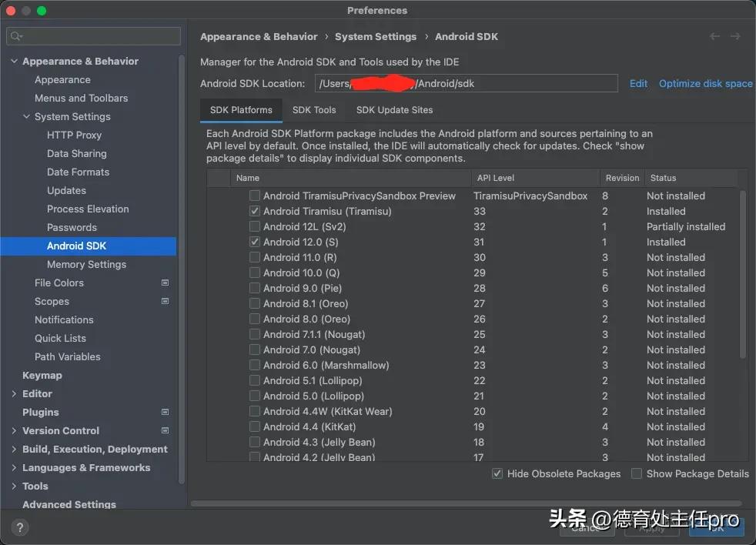
Task: Open the Scopes panel icon
Action: [165, 301]
